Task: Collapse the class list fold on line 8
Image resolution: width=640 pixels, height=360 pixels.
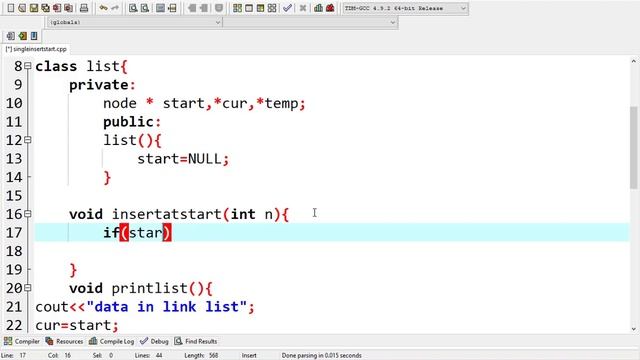Action: coord(28,66)
